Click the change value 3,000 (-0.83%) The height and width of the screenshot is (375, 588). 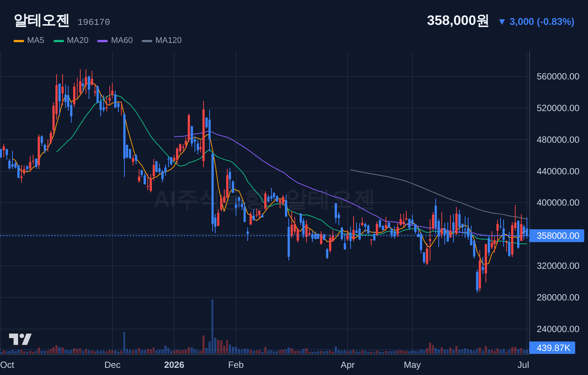pos(542,22)
